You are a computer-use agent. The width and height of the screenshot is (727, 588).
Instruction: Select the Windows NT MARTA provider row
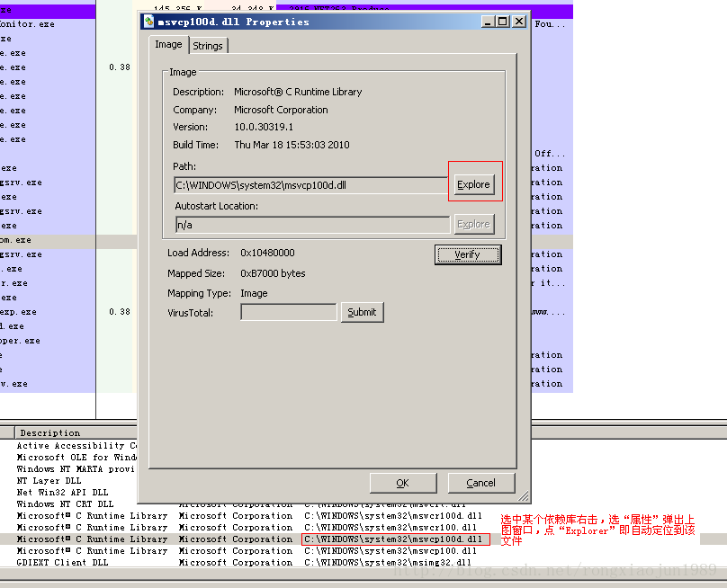[76, 469]
